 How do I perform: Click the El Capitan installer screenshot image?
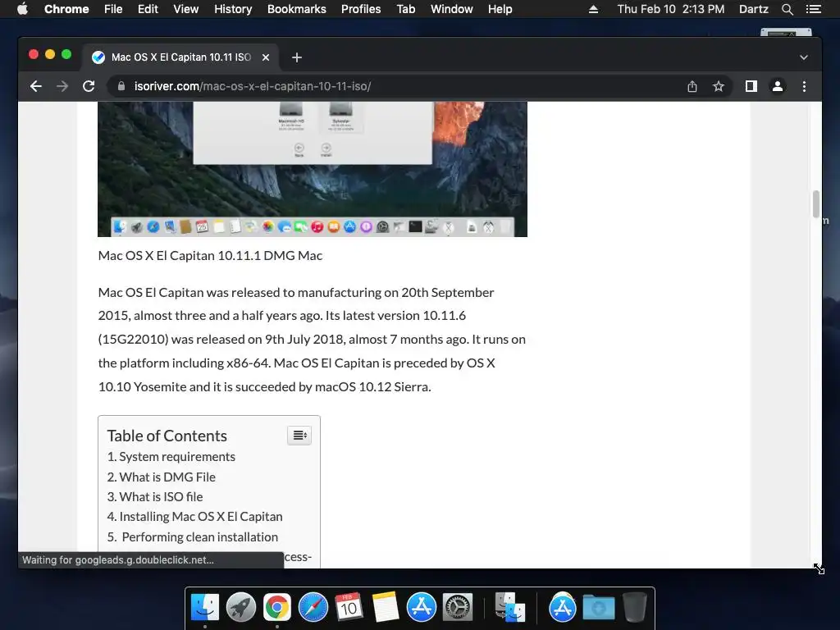pos(313,169)
